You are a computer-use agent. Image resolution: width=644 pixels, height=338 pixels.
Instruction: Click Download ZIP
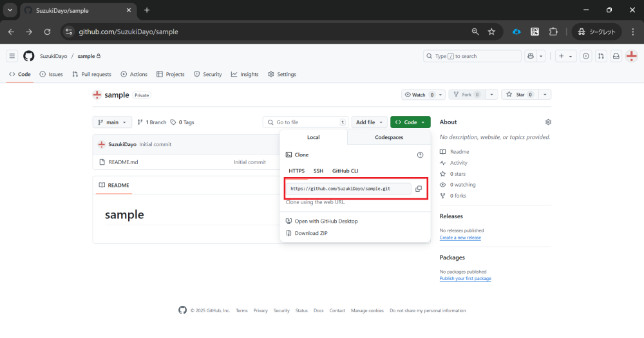coord(307,233)
